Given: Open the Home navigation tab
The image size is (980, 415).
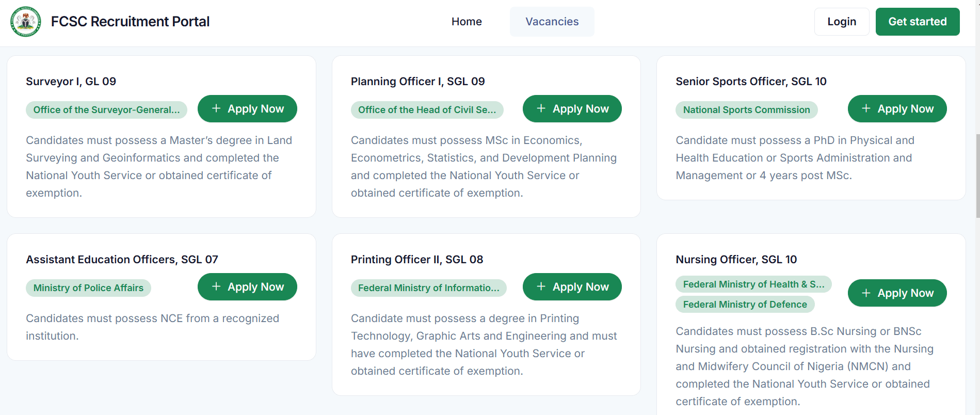Looking at the screenshot, I should (467, 22).
